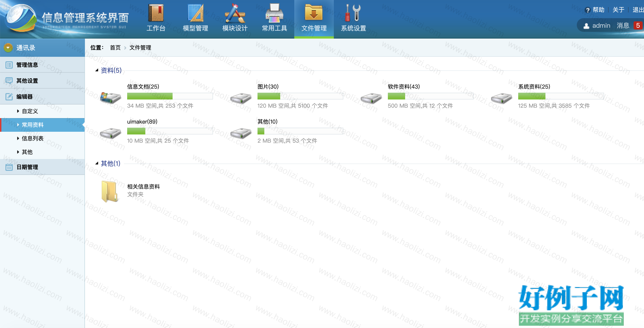Open the 其他设置 sidebar section
644x328 pixels.
[42, 81]
